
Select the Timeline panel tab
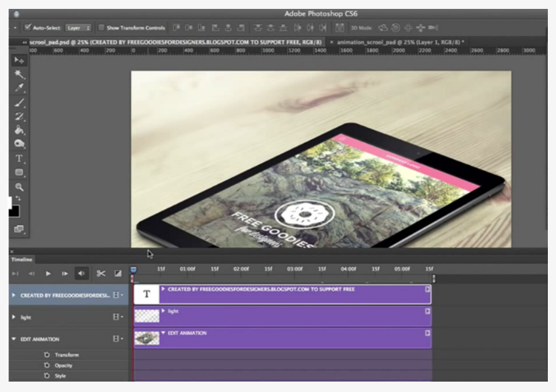(21, 260)
